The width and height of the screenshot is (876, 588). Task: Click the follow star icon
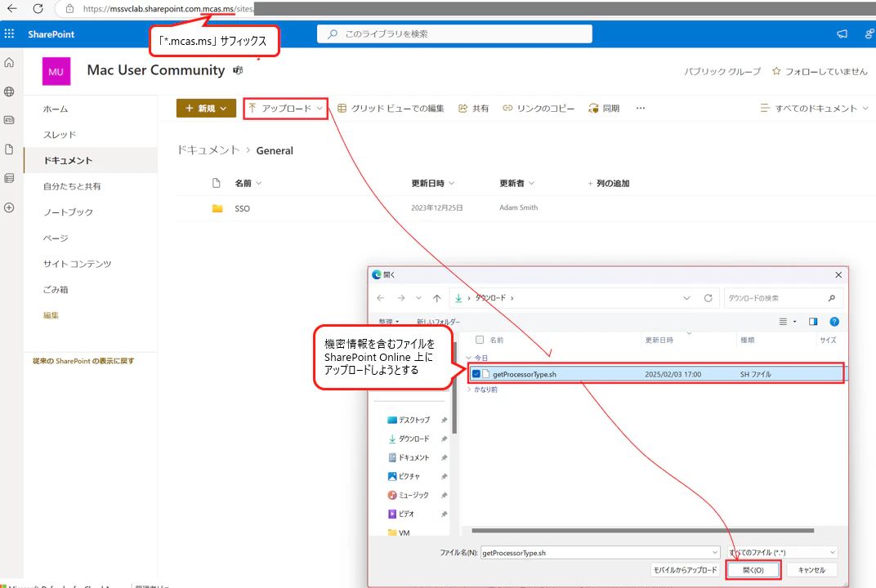[776, 71]
